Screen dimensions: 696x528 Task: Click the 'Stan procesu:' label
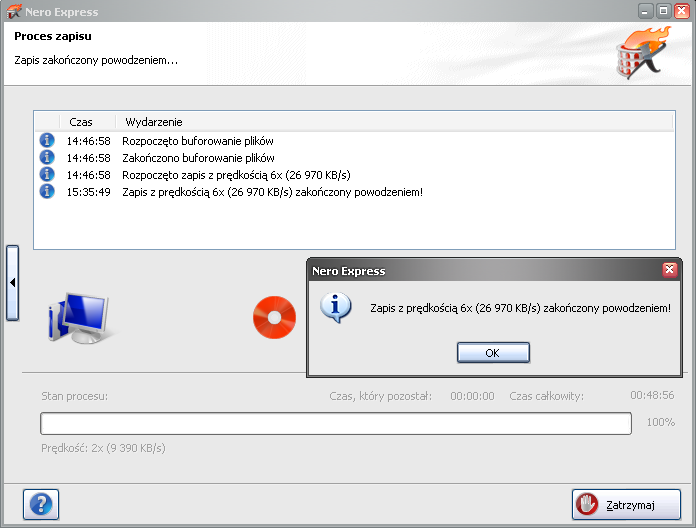[x=75, y=396]
